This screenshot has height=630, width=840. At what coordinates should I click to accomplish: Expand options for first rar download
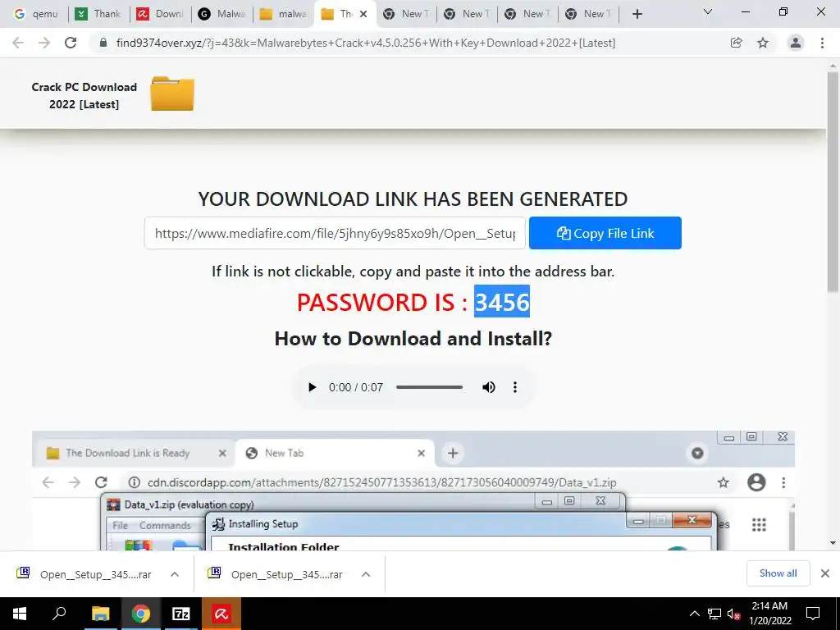[x=175, y=574]
